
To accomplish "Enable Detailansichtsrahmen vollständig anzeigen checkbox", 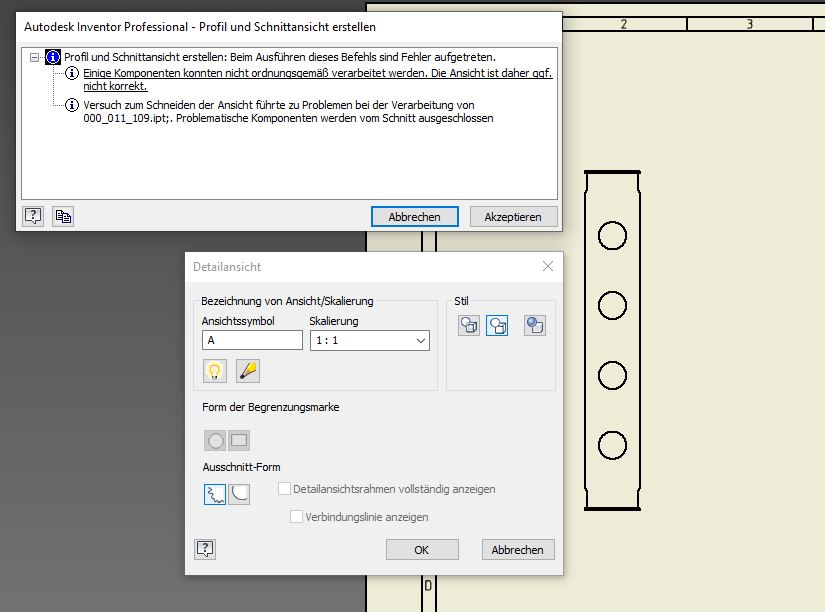I will pos(284,489).
